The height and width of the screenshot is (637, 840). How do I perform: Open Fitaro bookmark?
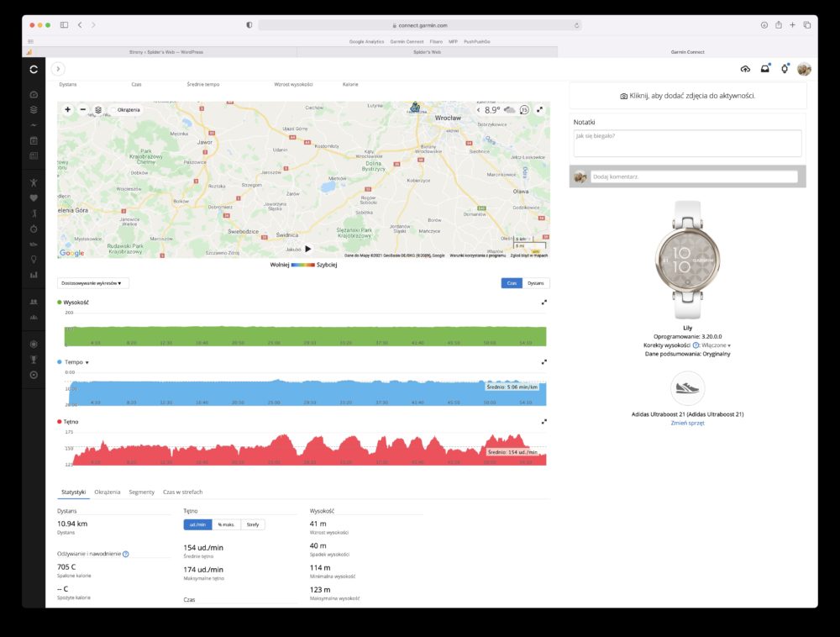(x=436, y=41)
